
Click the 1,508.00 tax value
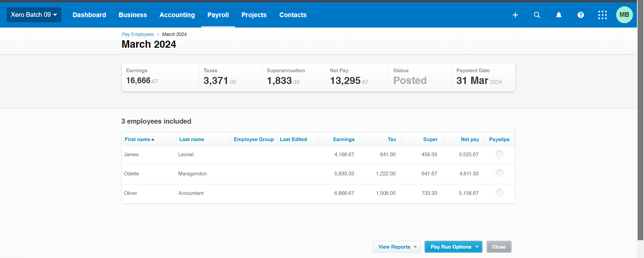click(x=386, y=193)
